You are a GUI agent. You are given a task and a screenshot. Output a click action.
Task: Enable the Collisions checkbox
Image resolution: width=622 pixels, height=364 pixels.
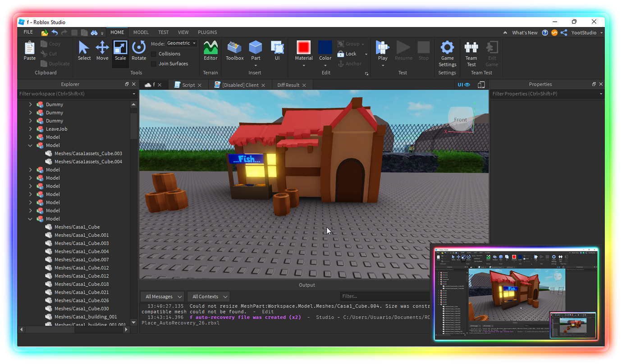(154, 54)
